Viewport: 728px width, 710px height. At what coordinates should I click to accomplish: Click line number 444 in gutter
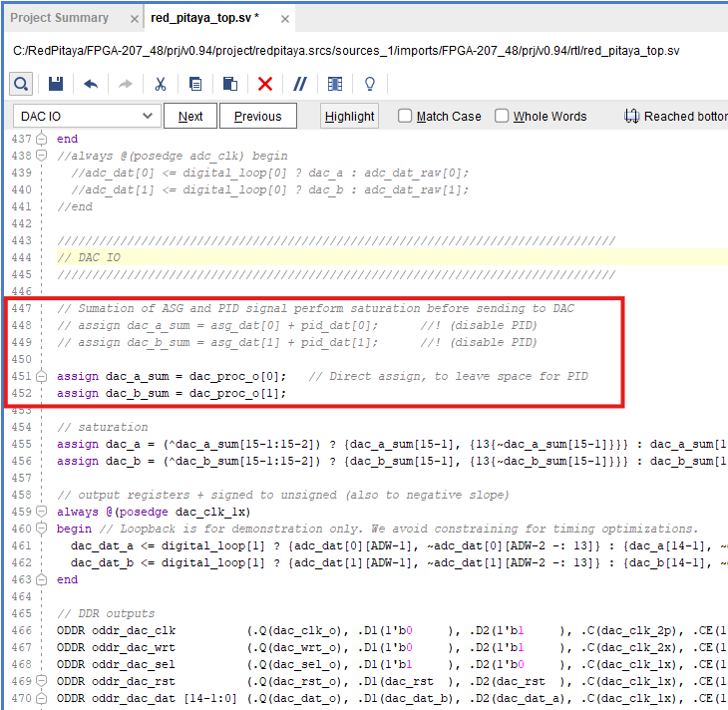coord(21,257)
